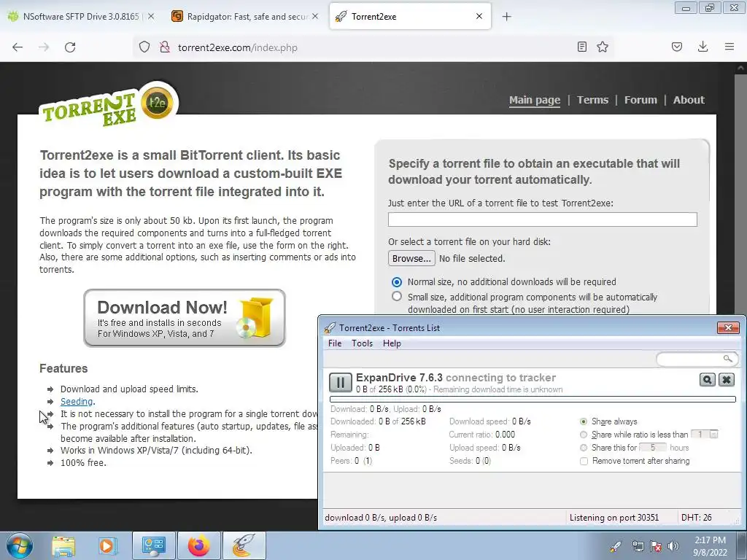Open Windows Media Player from taskbar
This screenshot has height=560, width=747.
pyautogui.click(x=107, y=546)
